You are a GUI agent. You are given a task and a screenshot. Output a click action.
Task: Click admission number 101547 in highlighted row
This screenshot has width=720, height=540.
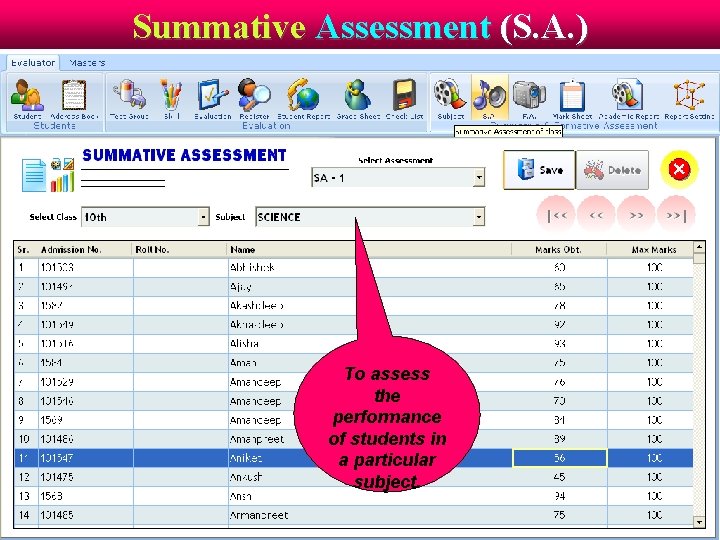click(x=57, y=458)
